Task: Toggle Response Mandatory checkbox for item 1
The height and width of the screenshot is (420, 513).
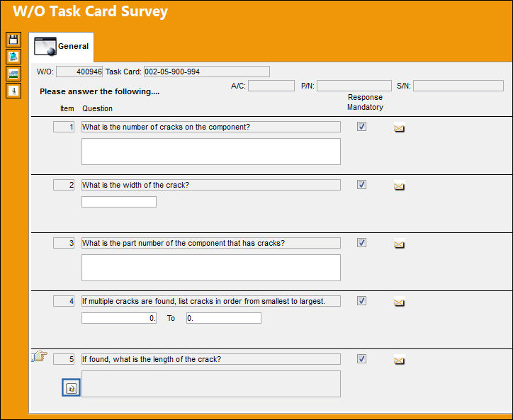Action: 361,127
